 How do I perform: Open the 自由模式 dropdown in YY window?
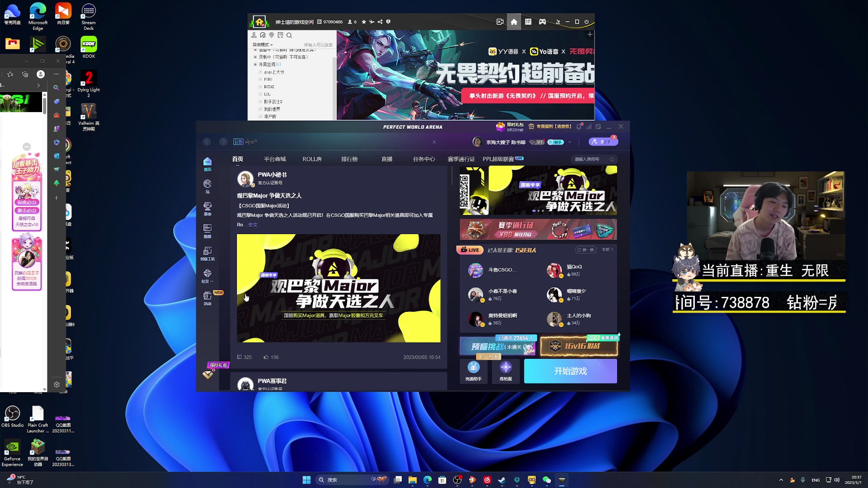[263, 45]
